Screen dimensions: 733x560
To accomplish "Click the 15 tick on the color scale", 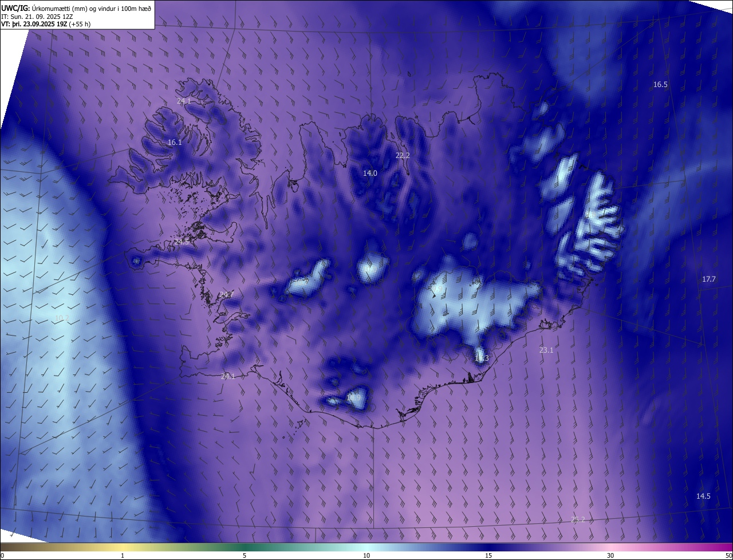I will pos(488,556).
